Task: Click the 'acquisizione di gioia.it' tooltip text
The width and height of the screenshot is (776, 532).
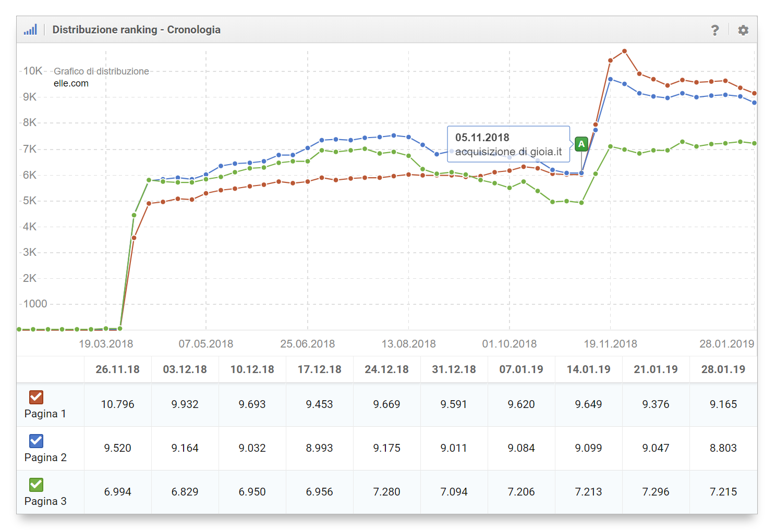Action: (508, 152)
